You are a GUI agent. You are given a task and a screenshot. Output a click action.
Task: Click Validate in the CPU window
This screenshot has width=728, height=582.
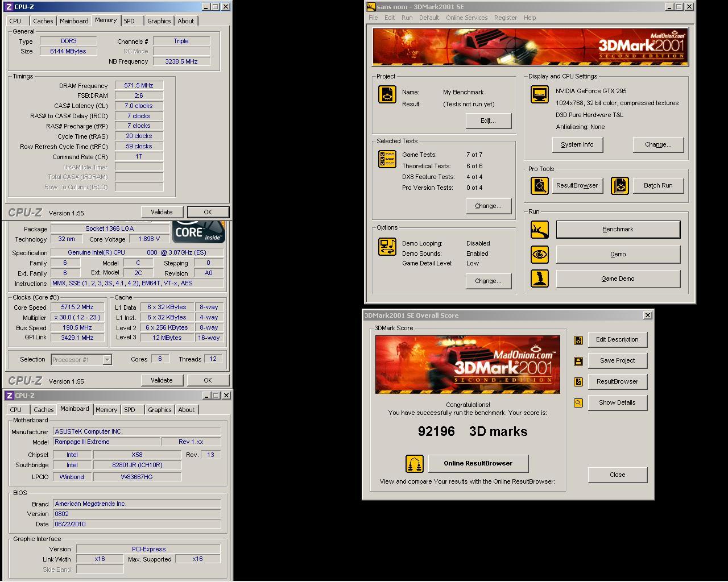[162, 380]
